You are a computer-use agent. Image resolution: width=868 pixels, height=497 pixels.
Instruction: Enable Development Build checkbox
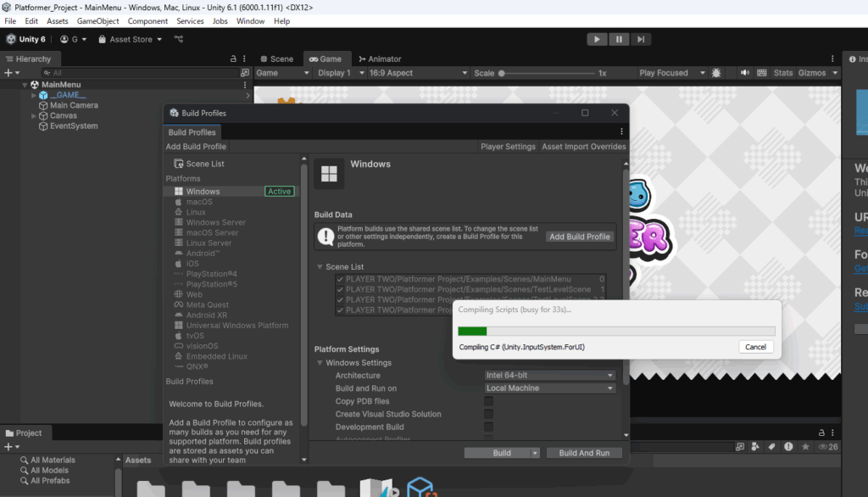click(x=488, y=427)
